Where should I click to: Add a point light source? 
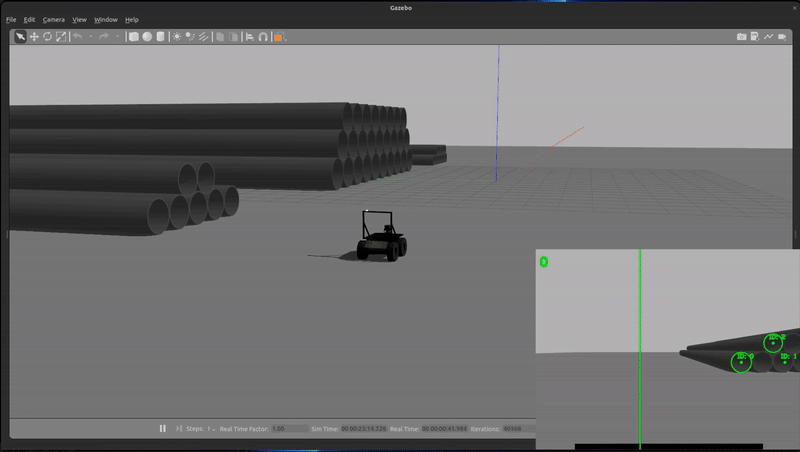coord(177,37)
